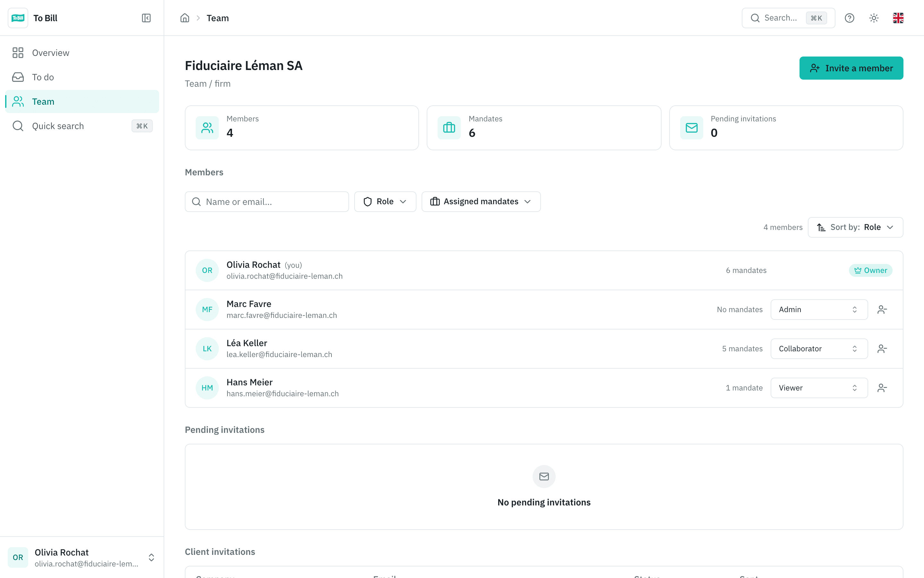Open the help question mark icon
The image size is (924, 578).
click(x=849, y=18)
